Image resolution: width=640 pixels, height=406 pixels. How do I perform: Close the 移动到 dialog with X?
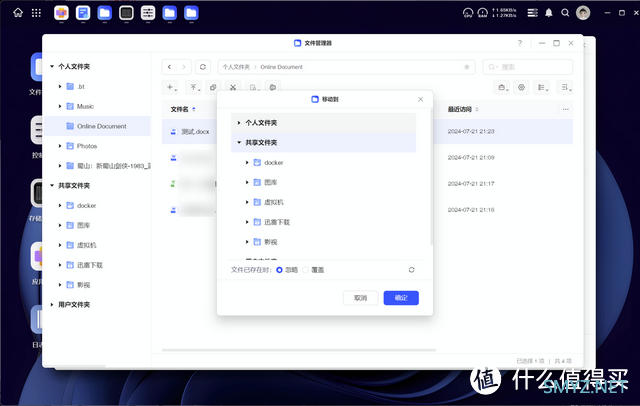tap(420, 99)
